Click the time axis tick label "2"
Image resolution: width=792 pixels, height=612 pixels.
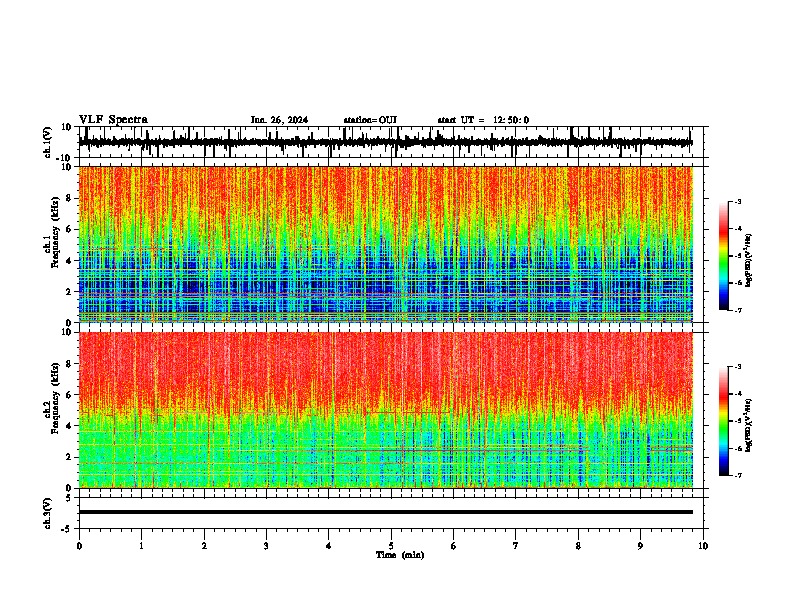204,546
